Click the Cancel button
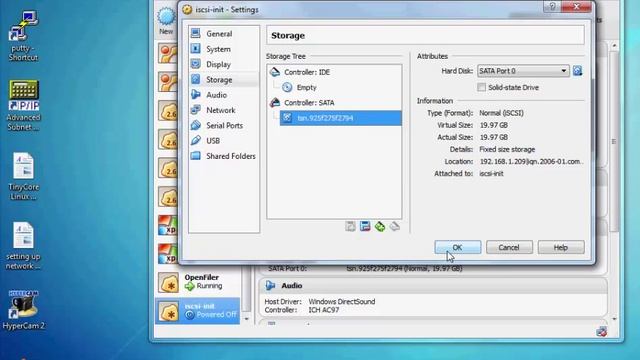 click(x=509, y=247)
